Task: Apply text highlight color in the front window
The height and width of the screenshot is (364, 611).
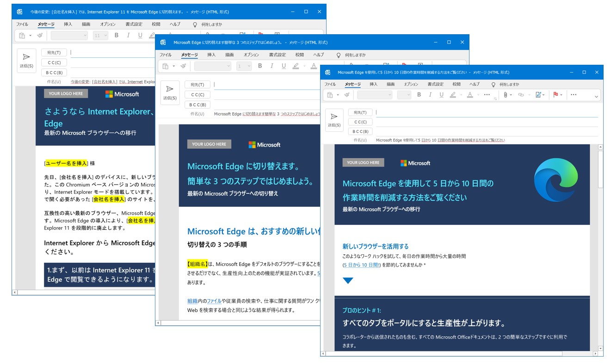Action: click(453, 95)
